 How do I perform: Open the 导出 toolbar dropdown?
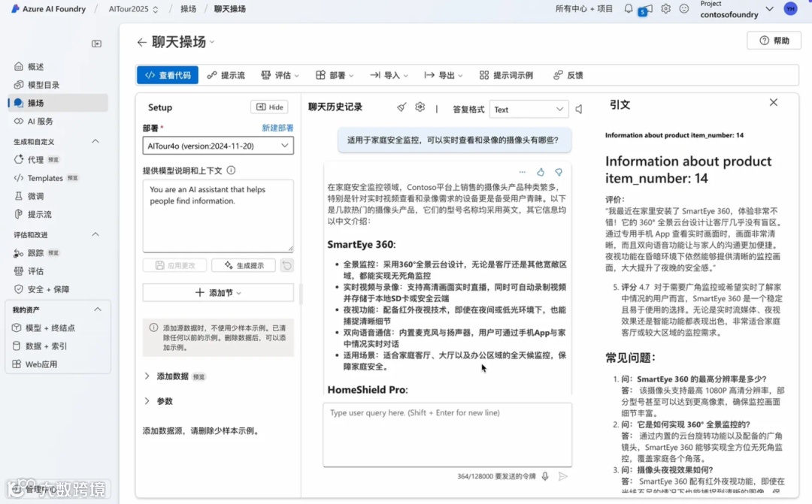tap(444, 75)
